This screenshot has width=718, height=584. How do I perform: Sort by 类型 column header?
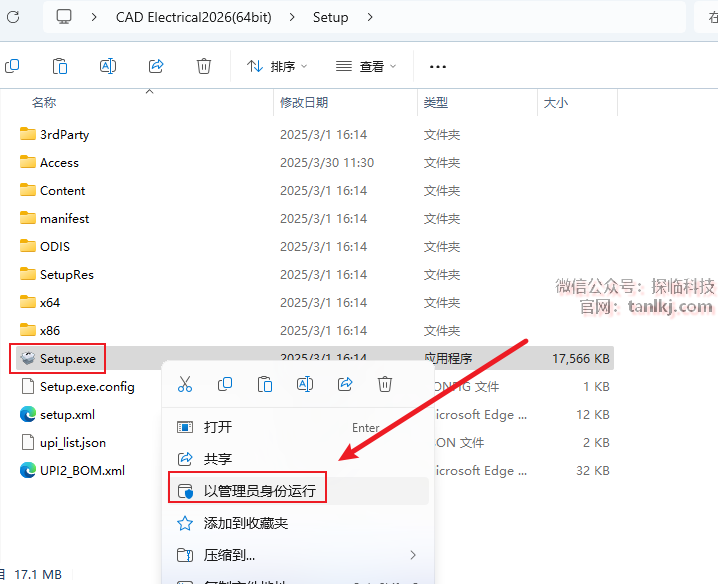tap(435, 102)
